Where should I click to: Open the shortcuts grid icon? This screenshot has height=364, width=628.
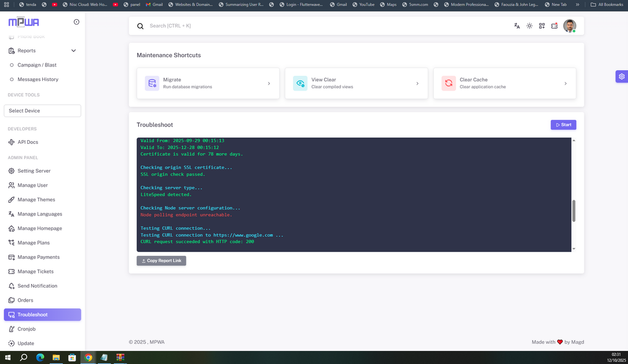click(542, 26)
